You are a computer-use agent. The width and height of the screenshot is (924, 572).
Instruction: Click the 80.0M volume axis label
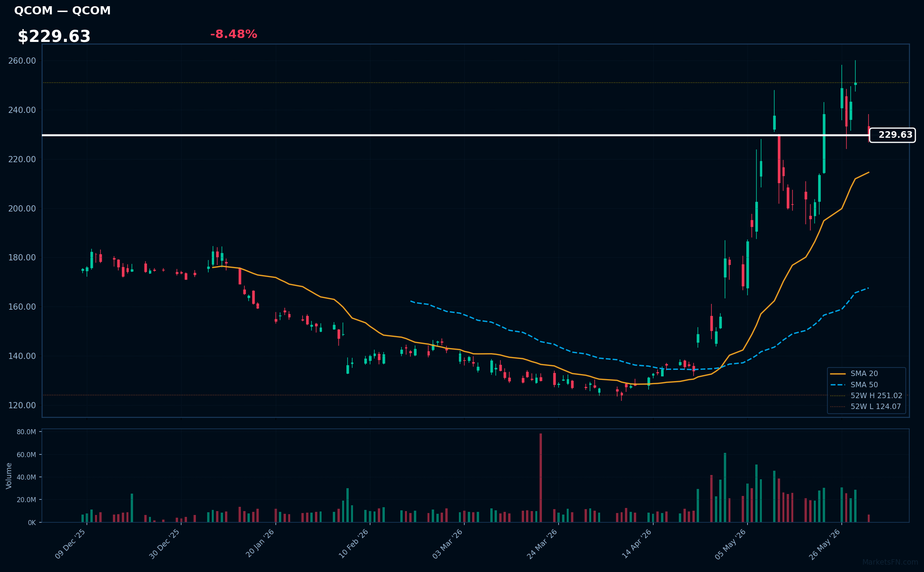(x=26, y=432)
